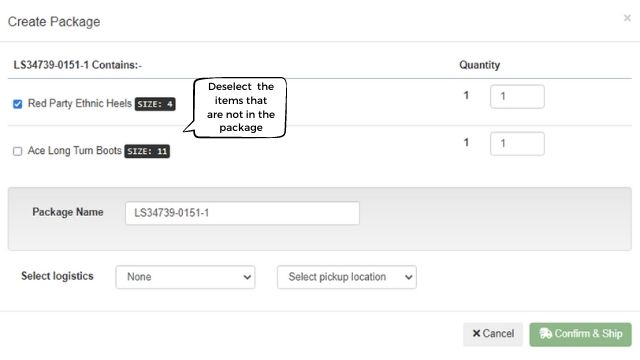The image size is (640, 360).
Task: Click the Red Party Ethnic Heels label
Action: (x=80, y=103)
